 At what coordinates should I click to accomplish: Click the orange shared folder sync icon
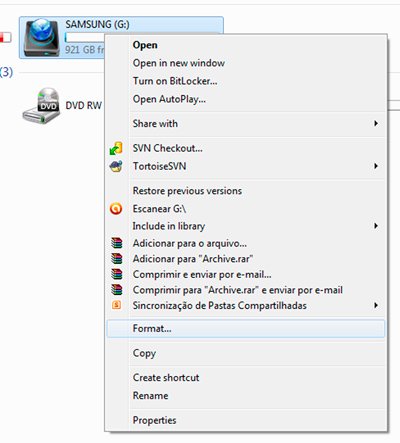click(x=116, y=305)
